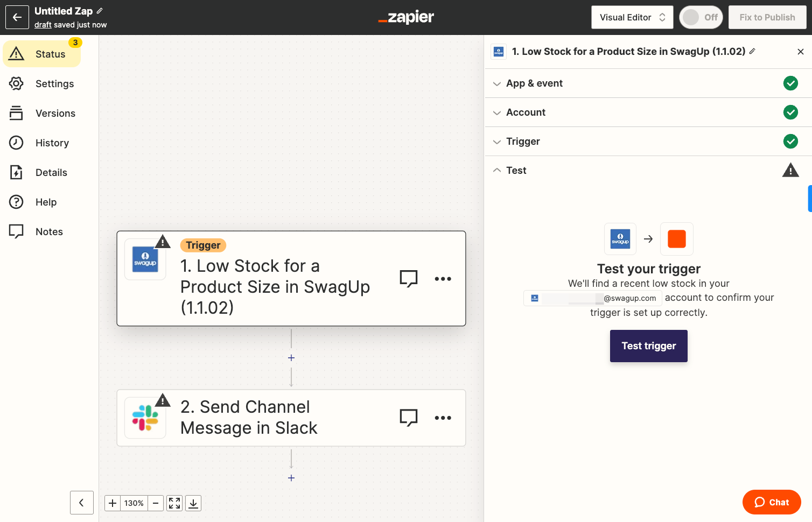The height and width of the screenshot is (522, 812).
Task: Click the Test trigger button
Action: point(648,346)
